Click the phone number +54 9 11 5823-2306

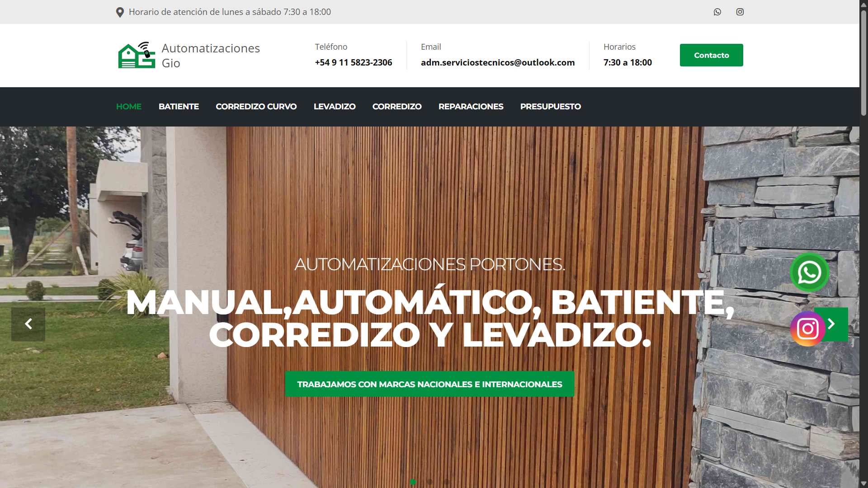pyautogui.click(x=354, y=62)
